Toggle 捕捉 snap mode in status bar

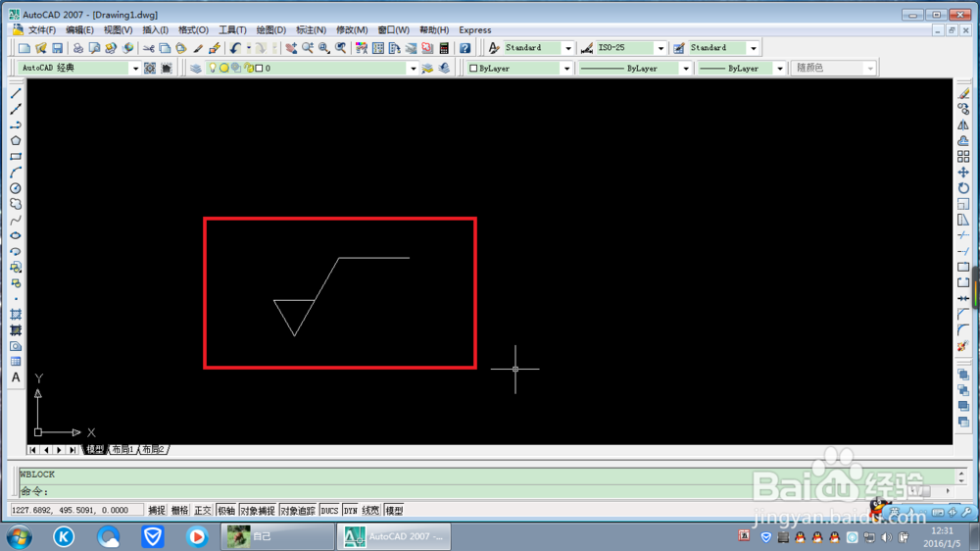157,511
